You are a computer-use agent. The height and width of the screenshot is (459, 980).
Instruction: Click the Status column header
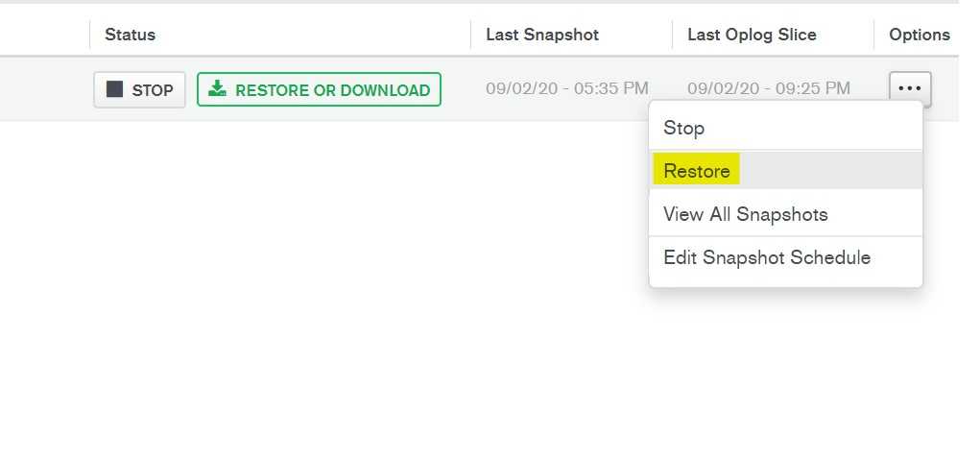tap(130, 35)
